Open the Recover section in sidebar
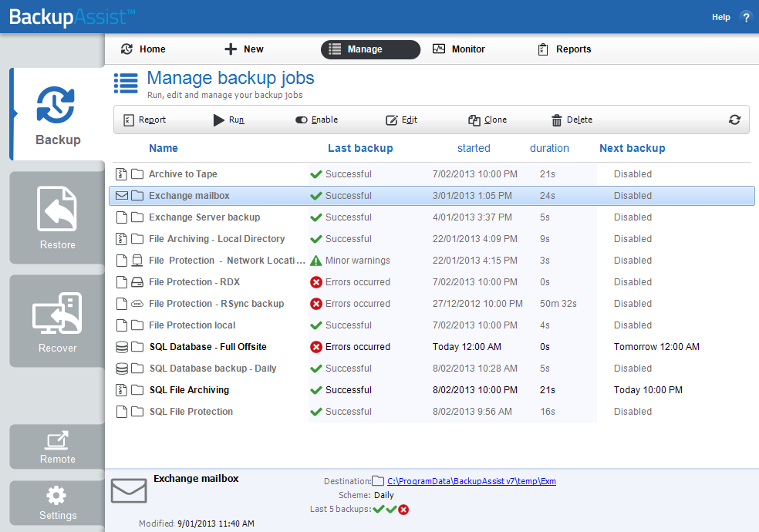The image size is (759, 532). [58, 322]
